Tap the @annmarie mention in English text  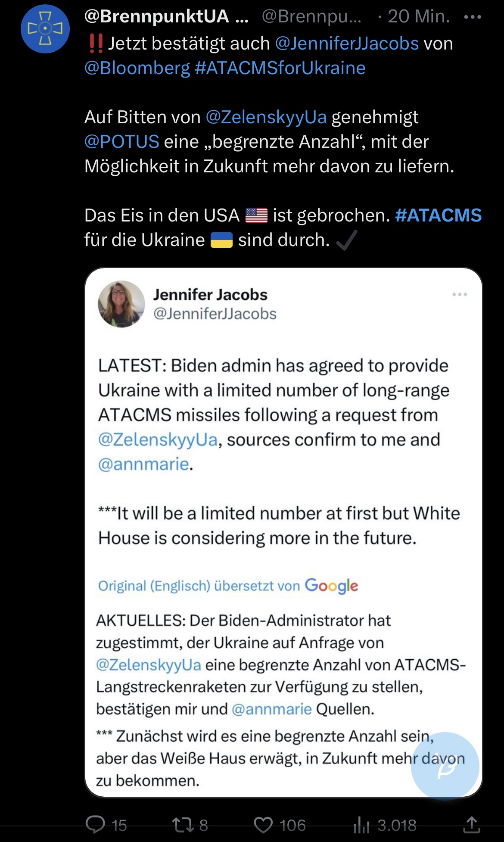pyautogui.click(x=143, y=464)
